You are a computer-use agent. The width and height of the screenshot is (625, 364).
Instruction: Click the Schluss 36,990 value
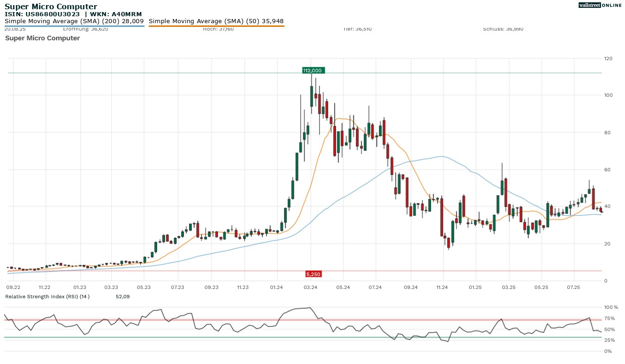[503, 29]
